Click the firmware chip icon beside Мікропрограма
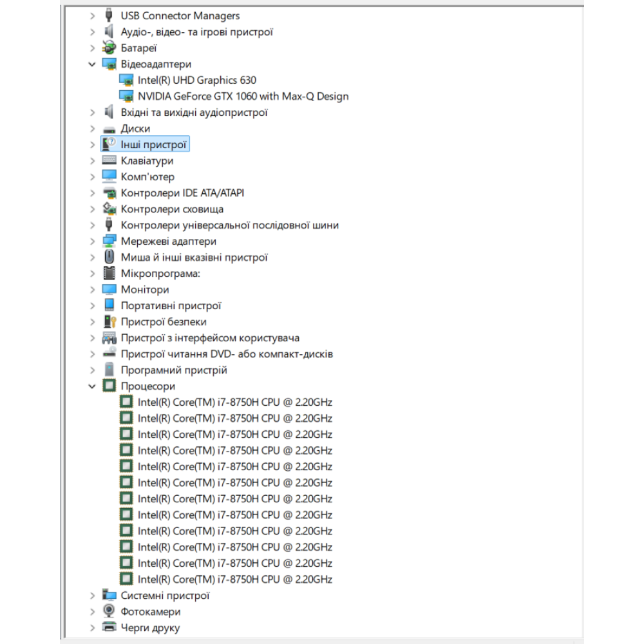Image resolution: width=644 pixels, height=644 pixels. (109, 273)
